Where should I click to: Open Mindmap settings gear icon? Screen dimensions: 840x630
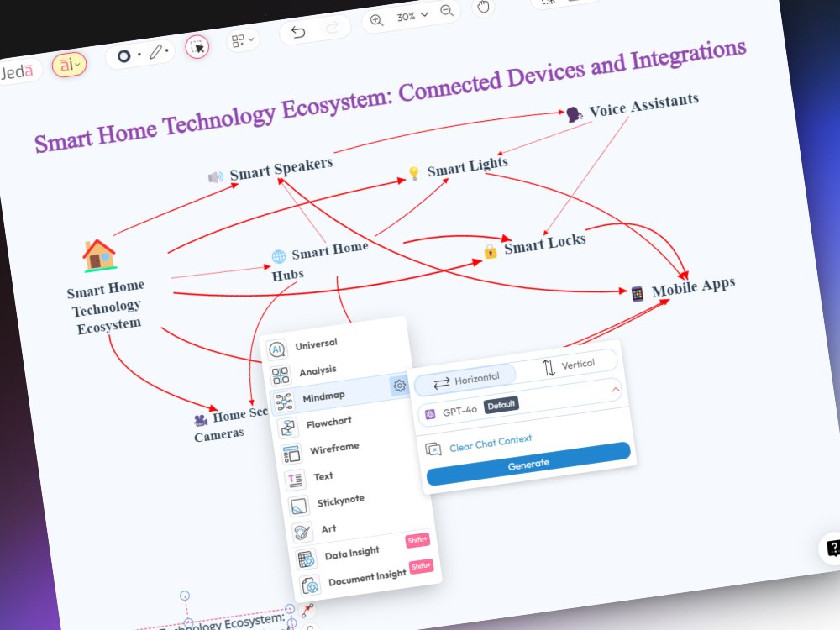(400, 386)
